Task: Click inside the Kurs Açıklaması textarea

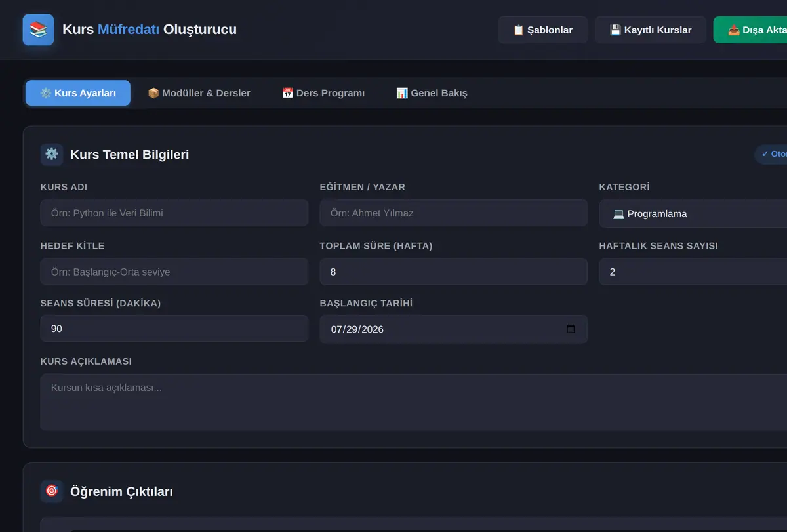Action: [x=414, y=402]
